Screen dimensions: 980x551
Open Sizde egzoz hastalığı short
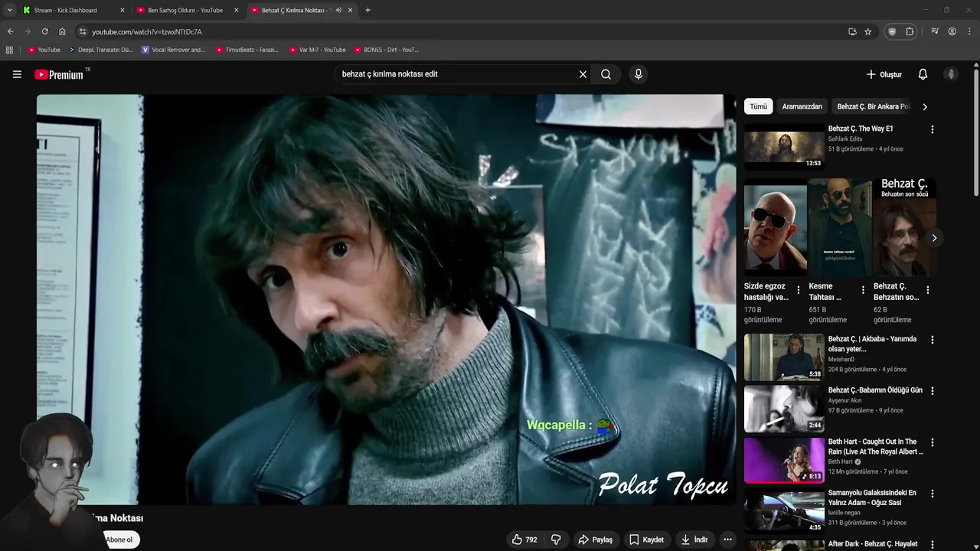[x=776, y=228]
